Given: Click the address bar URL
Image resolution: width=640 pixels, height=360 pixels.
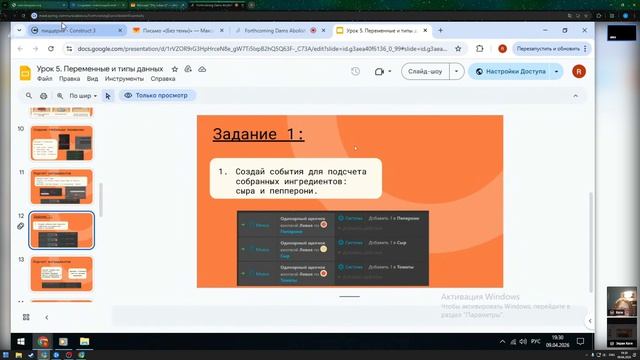Looking at the screenshot, I should [x=262, y=49].
